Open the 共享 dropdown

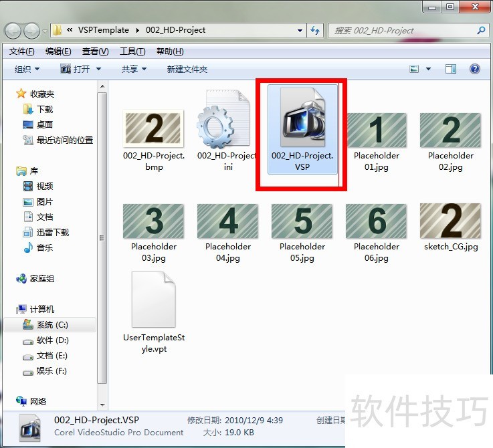134,69
